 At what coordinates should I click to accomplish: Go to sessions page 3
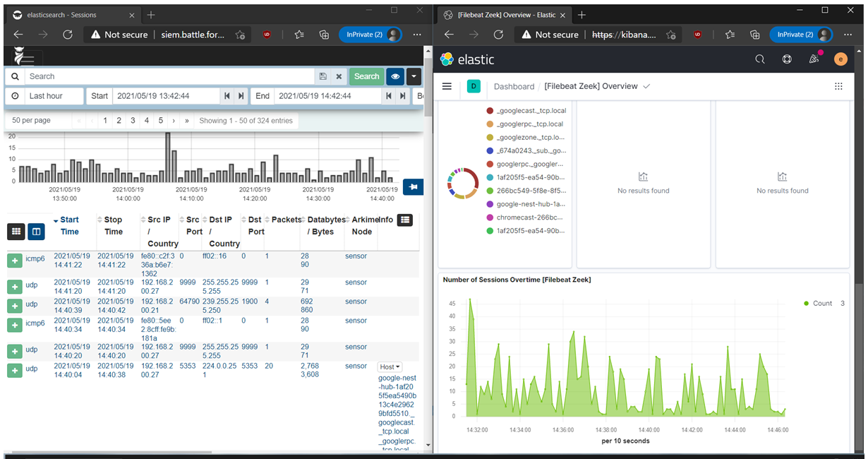point(133,121)
